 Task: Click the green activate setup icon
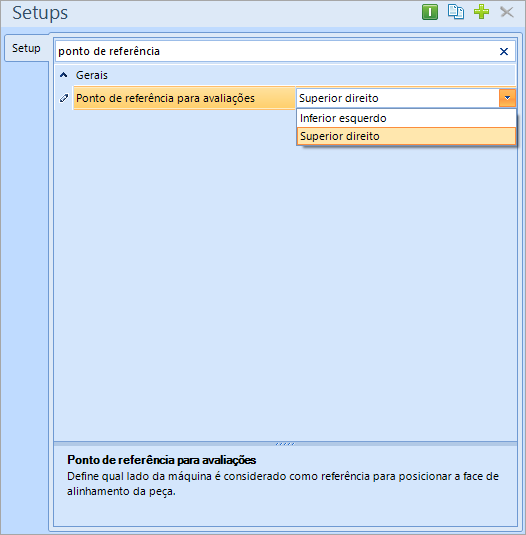click(430, 13)
